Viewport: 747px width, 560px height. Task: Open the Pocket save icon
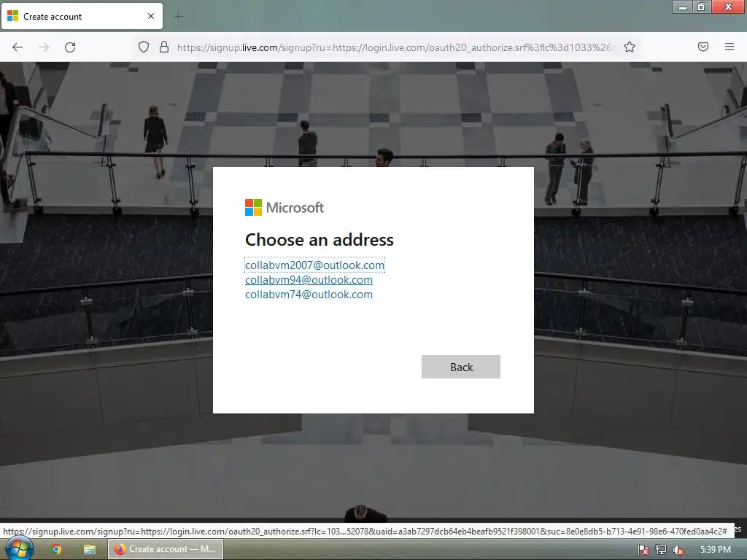coord(703,47)
